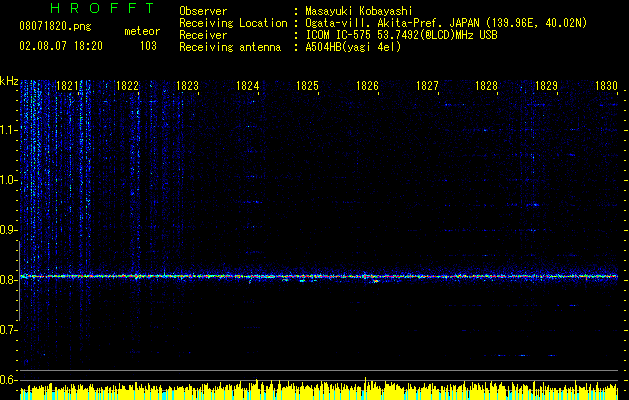Click the meteor label
This screenshot has width=629, height=400.
point(142,31)
